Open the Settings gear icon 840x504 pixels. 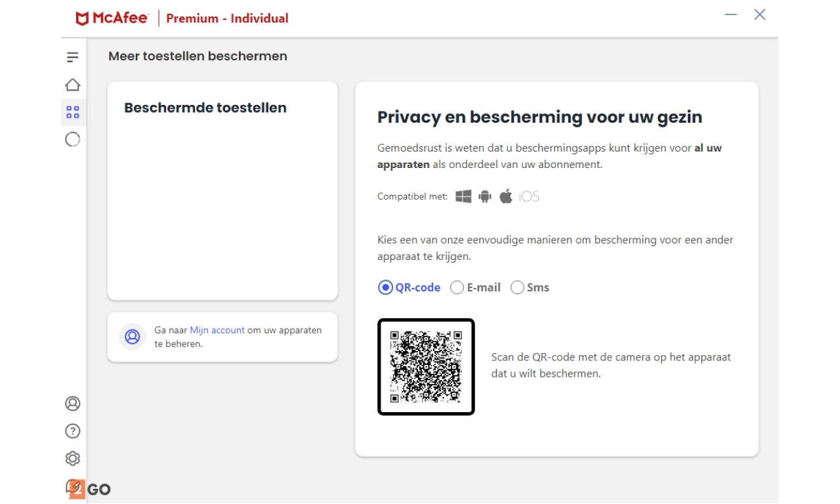(72, 458)
